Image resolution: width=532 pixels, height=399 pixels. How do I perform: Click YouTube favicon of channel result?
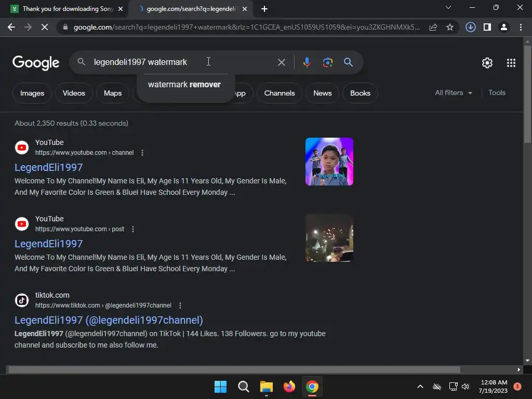[22, 148]
